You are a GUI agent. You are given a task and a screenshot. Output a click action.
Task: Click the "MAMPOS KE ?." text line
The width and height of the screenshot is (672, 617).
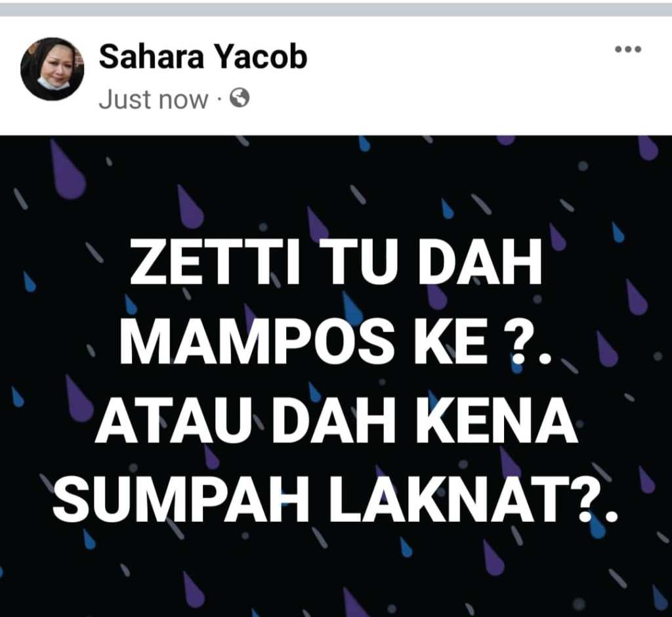[335, 341]
